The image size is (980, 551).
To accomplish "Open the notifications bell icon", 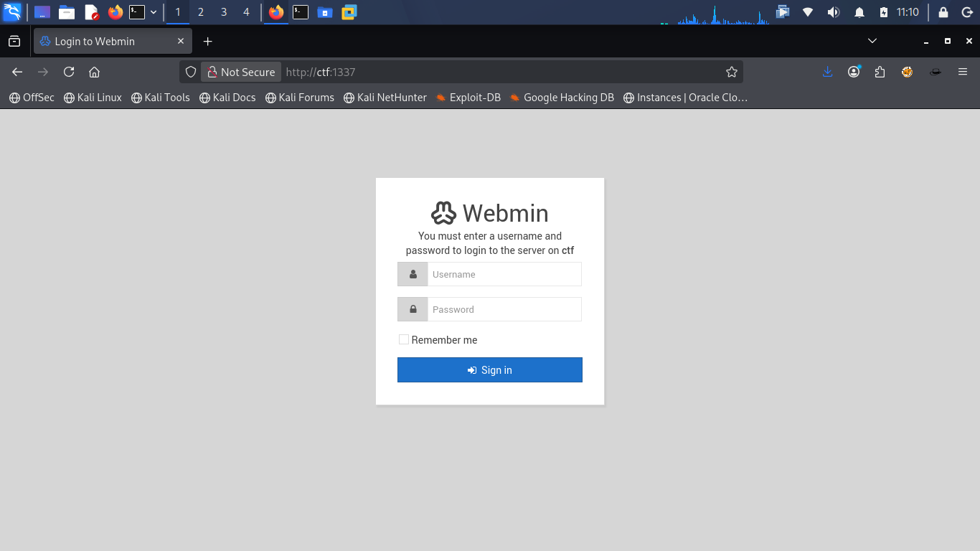I will tap(859, 11).
